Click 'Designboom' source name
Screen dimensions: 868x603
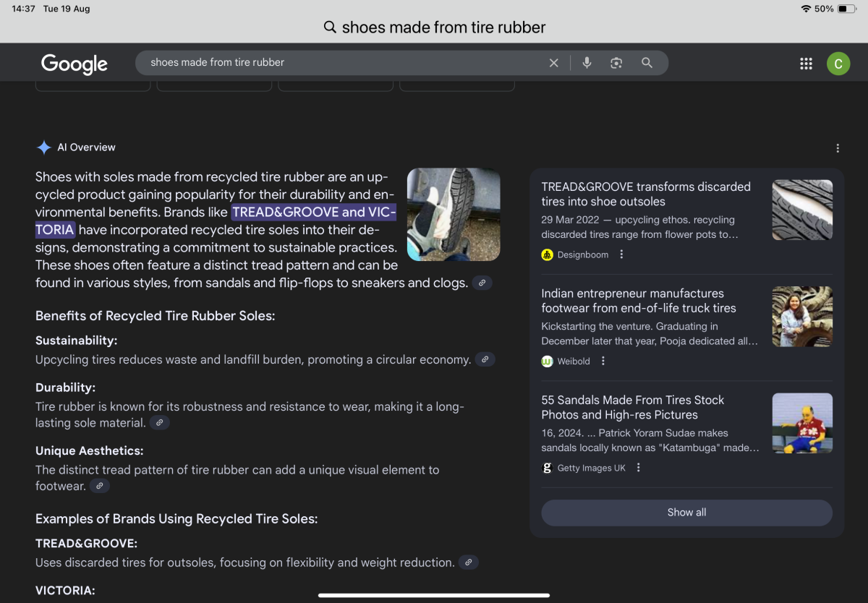pyautogui.click(x=583, y=255)
